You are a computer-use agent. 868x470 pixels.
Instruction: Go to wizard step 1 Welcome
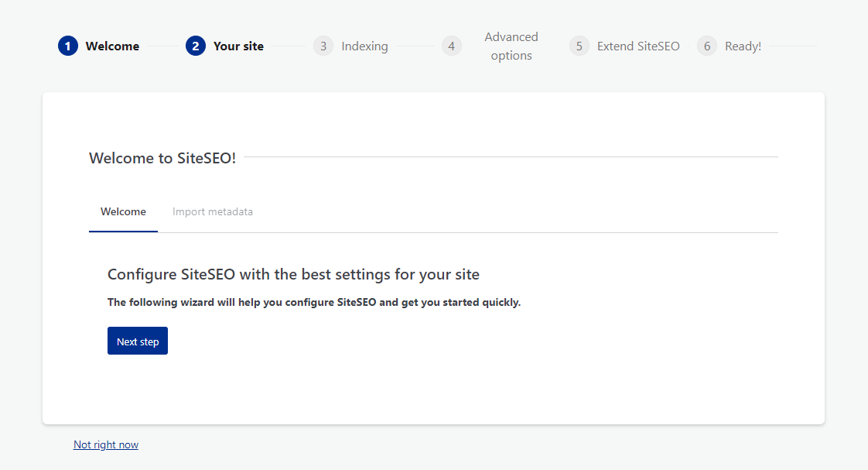(x=98, y=46)
